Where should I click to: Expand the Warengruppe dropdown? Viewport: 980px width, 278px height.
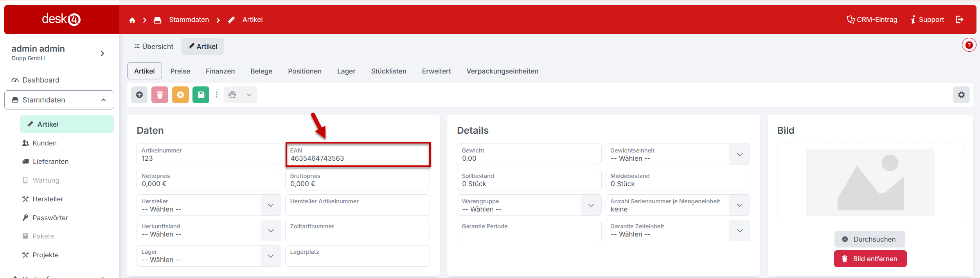coord(591,205)
